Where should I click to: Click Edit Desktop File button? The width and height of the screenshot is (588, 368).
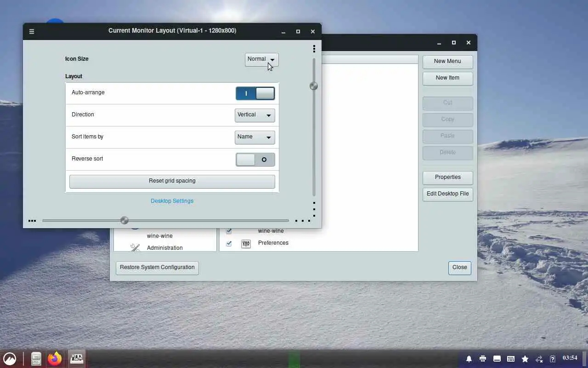tap(447, 194)
